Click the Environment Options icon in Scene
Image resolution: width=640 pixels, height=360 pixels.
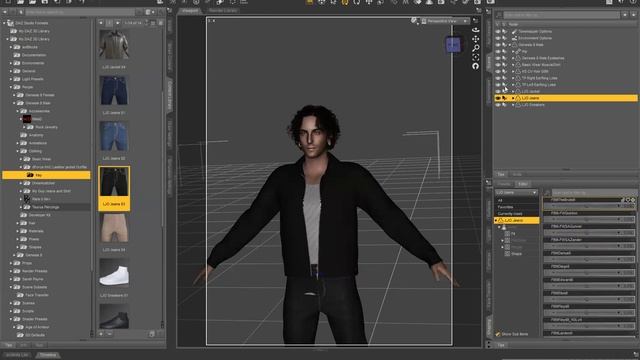(514, 38)
